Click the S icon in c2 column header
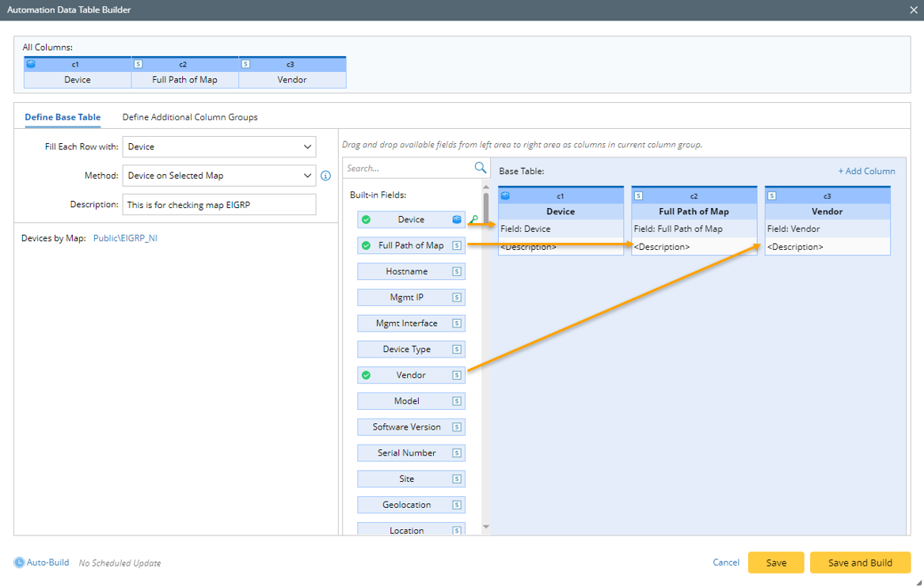 [638, 195]
